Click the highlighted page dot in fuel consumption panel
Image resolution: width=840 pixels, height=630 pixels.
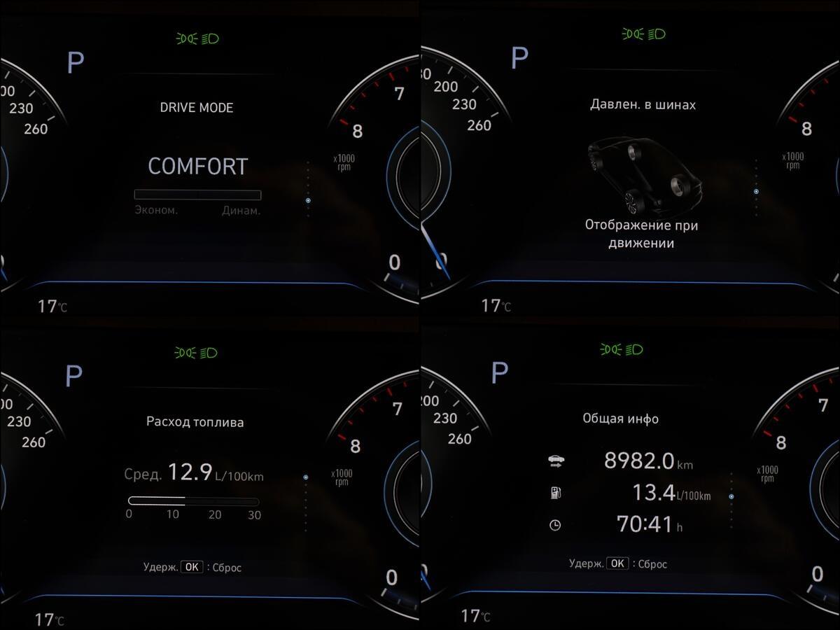pos(306,477)
